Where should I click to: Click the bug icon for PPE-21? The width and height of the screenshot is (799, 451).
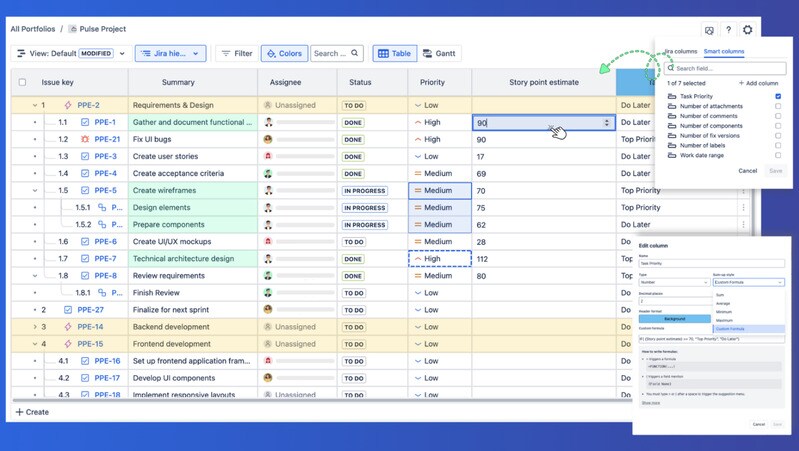[x=85, y=139]
